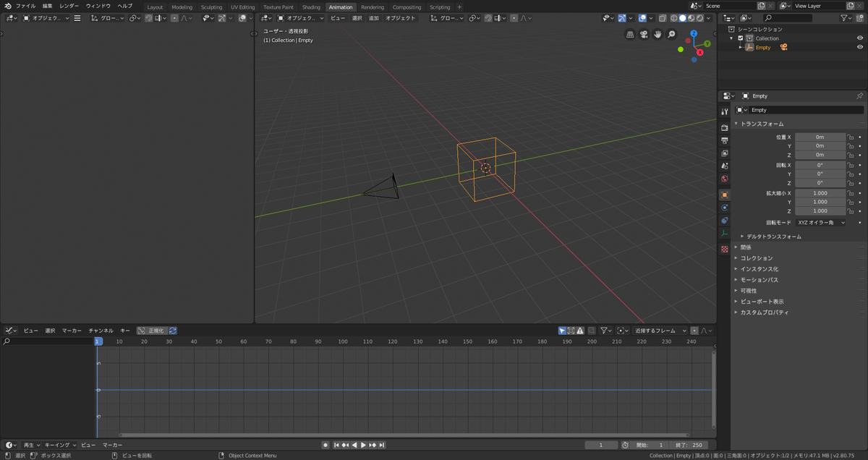This screenshot has width=868, height=460.
Task: Toggle 正規化 normalize button in graph editor
Action: click(x=152, y=331)
